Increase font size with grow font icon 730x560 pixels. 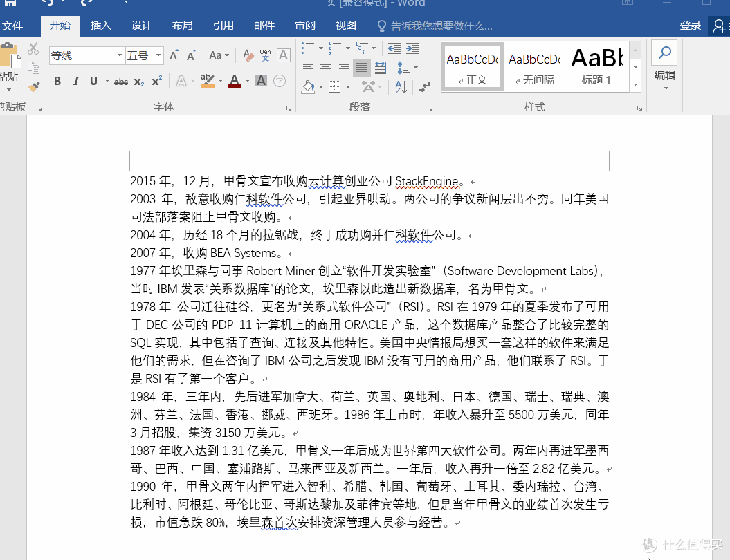[x=174, y=56]
